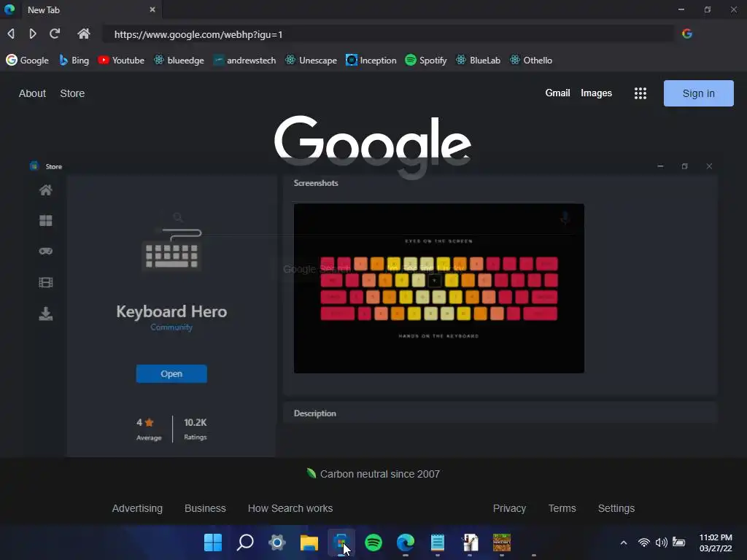747x560 pixels.
Task: Open the Youtube bookmark
Action: (121, 60)
